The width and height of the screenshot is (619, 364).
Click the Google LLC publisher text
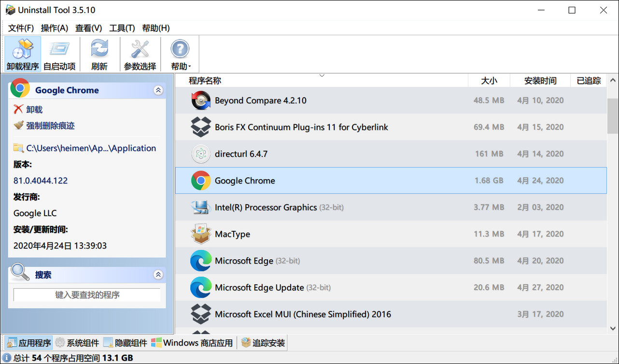coord(35,213)
